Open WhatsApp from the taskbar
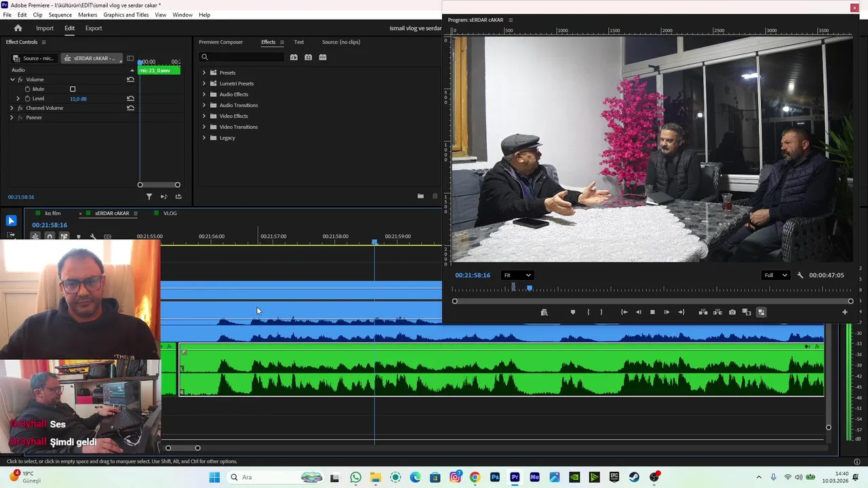This screenshot has width=868, height=488. coord(355,477)
